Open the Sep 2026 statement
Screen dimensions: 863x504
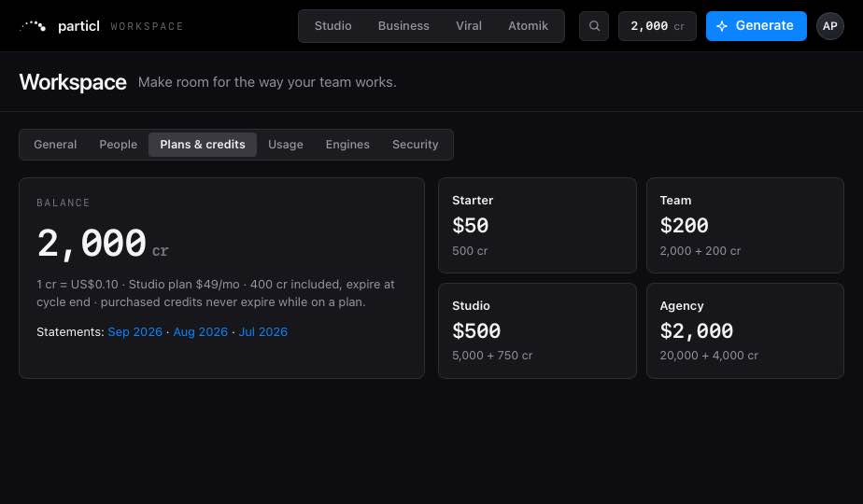coord(134,331)
